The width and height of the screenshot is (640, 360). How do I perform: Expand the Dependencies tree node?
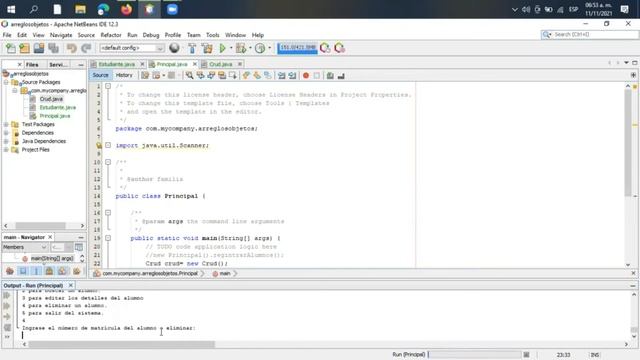[x=6, y=133]
